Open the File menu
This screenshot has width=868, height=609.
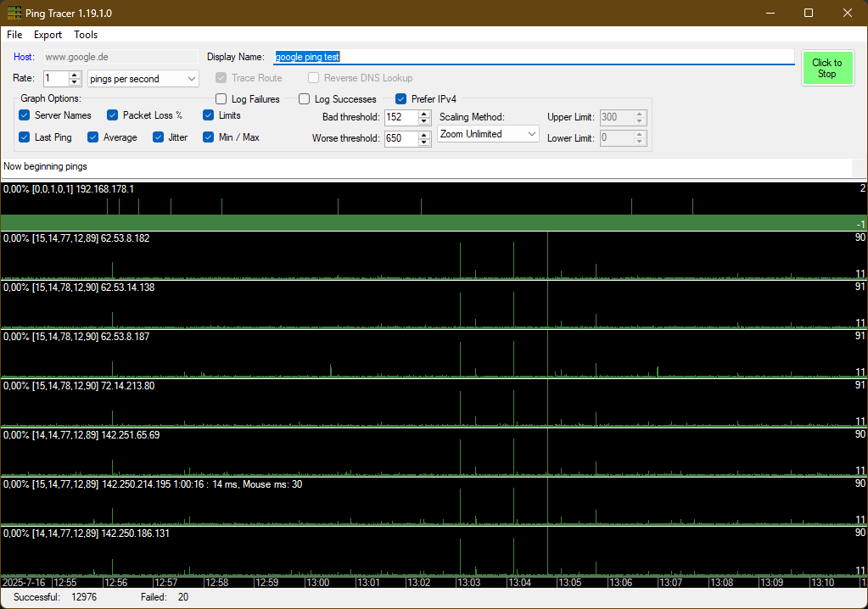pos(14,34)
